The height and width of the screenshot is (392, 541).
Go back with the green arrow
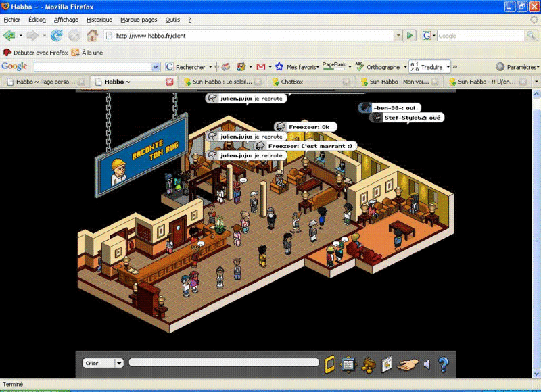9,36
